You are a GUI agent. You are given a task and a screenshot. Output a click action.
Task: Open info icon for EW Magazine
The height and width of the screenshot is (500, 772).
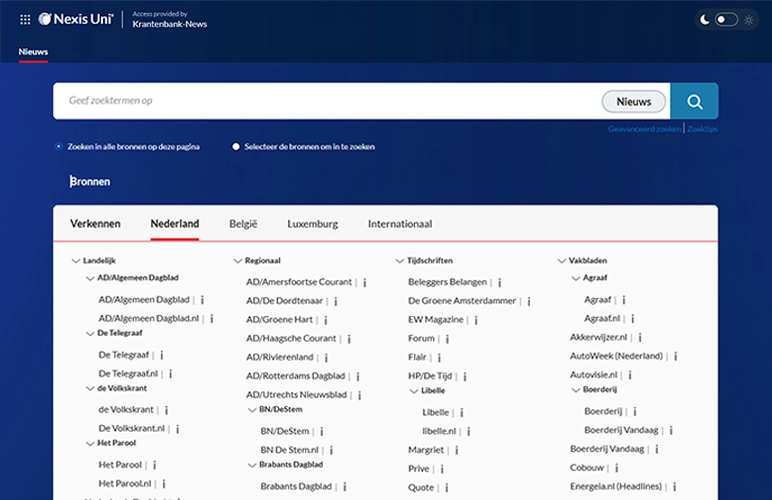(476, 320)
